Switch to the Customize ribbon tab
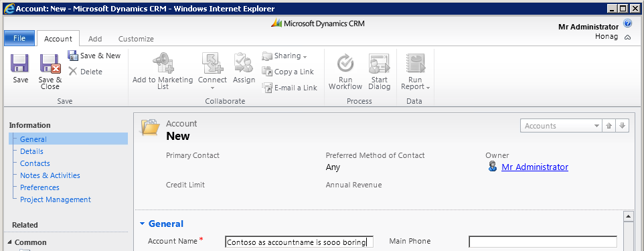The width and height of the screenshot is (644, 251). (x=136, y=39)
